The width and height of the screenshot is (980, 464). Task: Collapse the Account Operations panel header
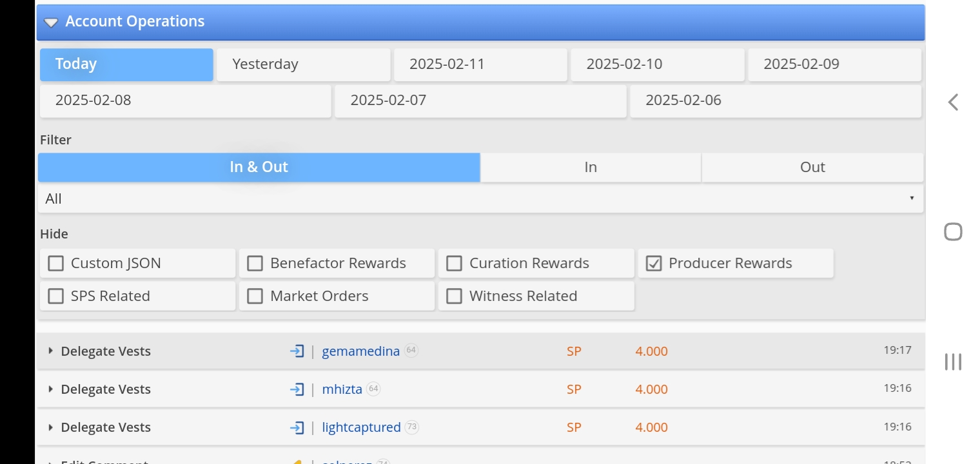[x=51, y=23]
